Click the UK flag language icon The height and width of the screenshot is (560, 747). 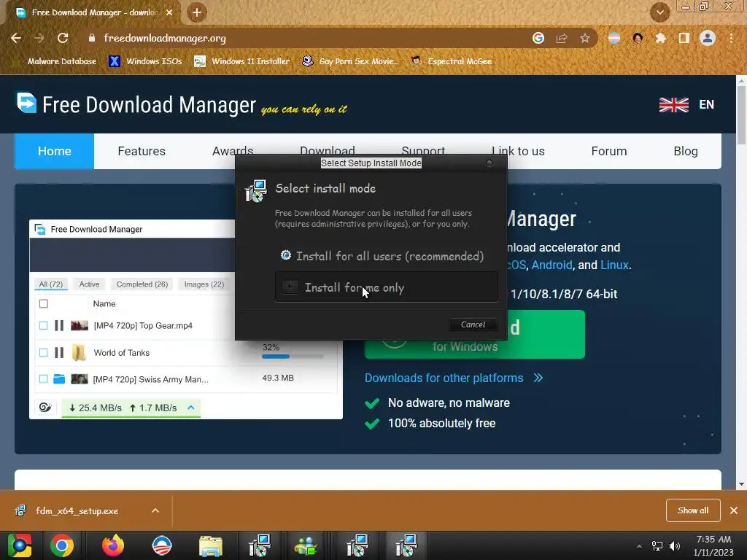673,105
